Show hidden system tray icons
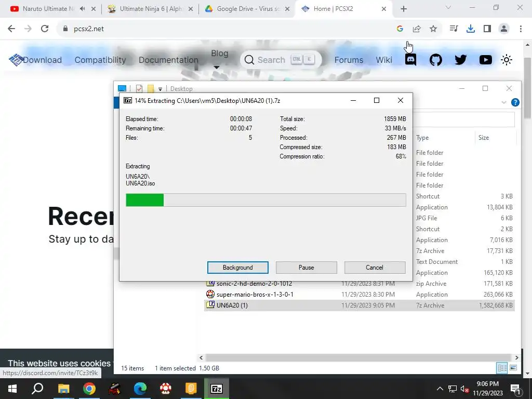 (x=440, y=389)
